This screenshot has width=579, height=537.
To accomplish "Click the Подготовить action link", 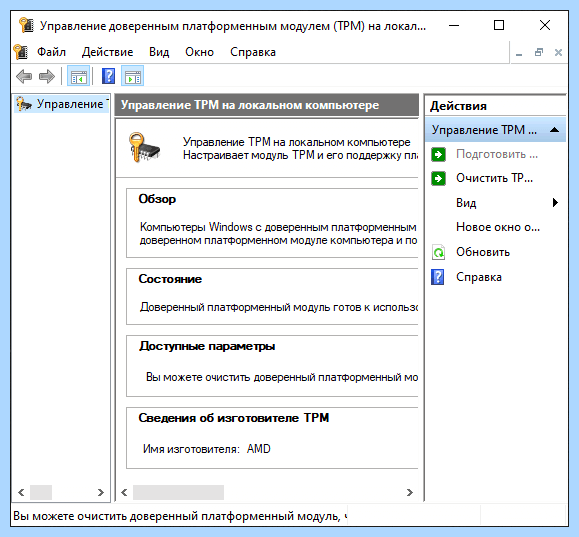I will pyautogui.click(x=497, y=154).
